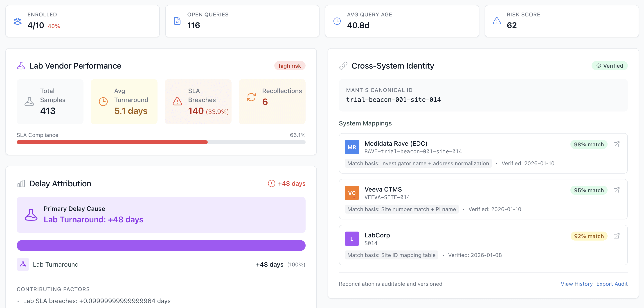
Task: Click the Delay Attribution bar chart icon
Action: pos(21,184)
